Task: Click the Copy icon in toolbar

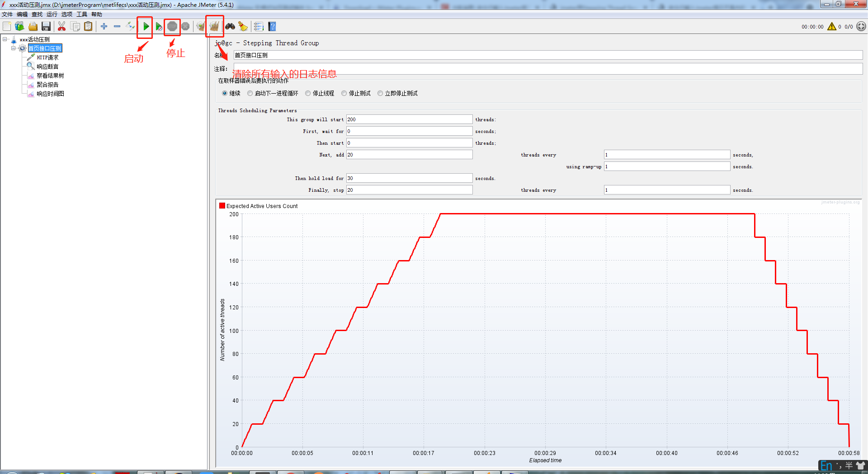Action: click(75, 26)
